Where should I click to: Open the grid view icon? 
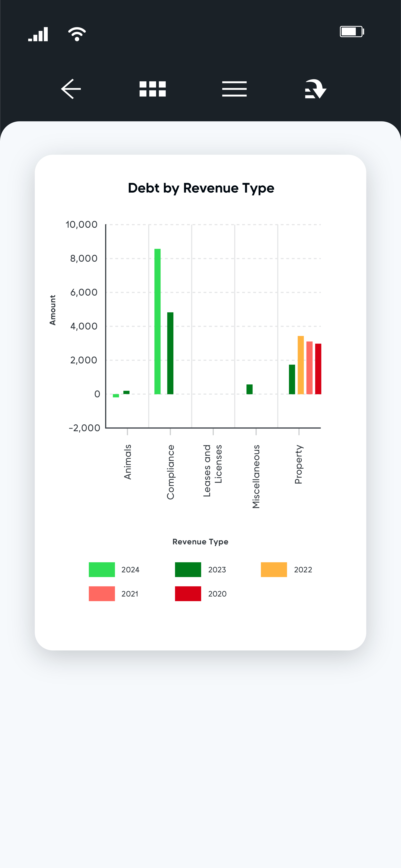[x=153, y=89]
